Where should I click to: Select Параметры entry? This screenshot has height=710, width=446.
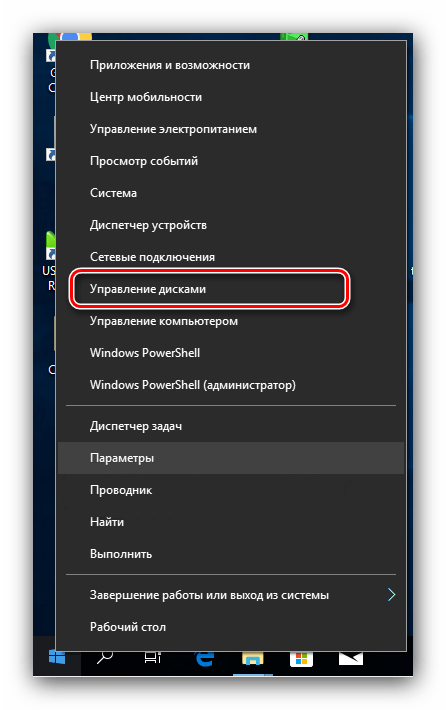231,458
